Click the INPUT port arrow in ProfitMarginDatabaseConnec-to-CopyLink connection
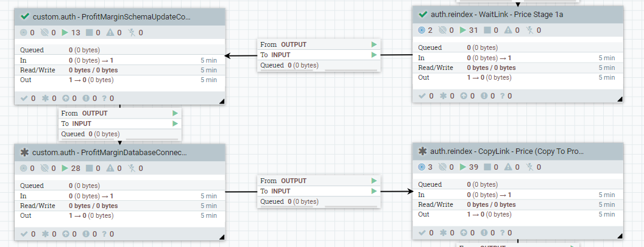The width and height of the screenshot is (644, 247). 373,191
